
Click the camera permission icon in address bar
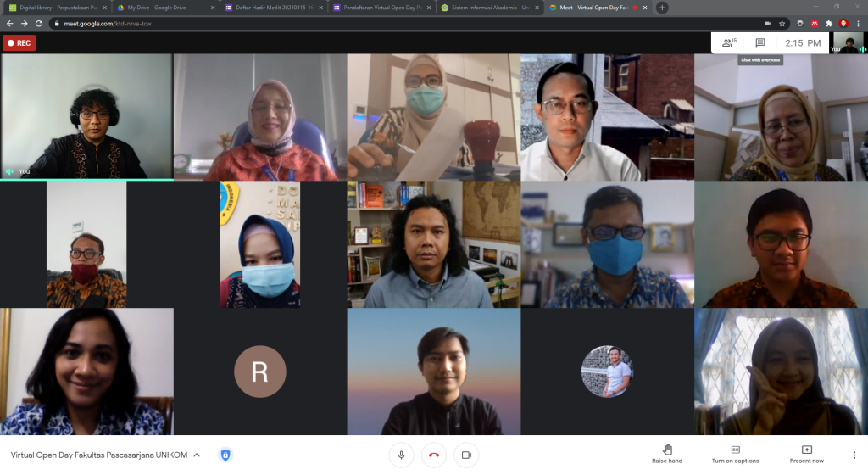pyautogui.click(x=767, y=24)
